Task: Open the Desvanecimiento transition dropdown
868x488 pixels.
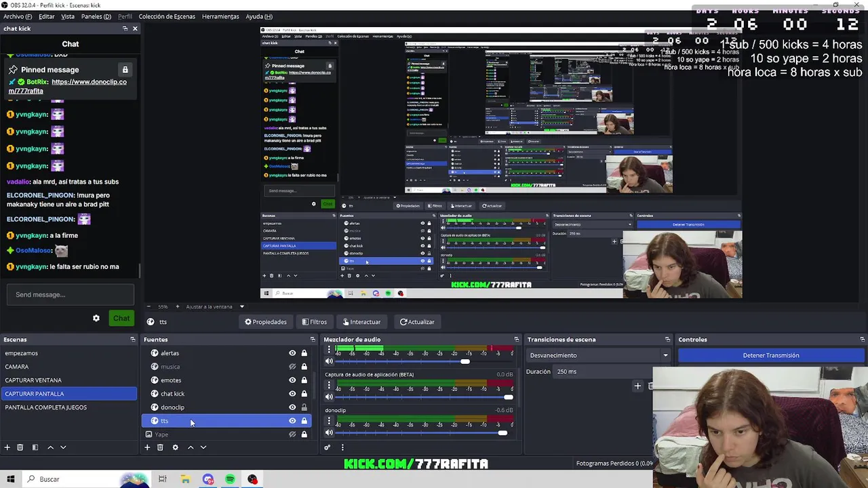Action: tap(599, 355)
